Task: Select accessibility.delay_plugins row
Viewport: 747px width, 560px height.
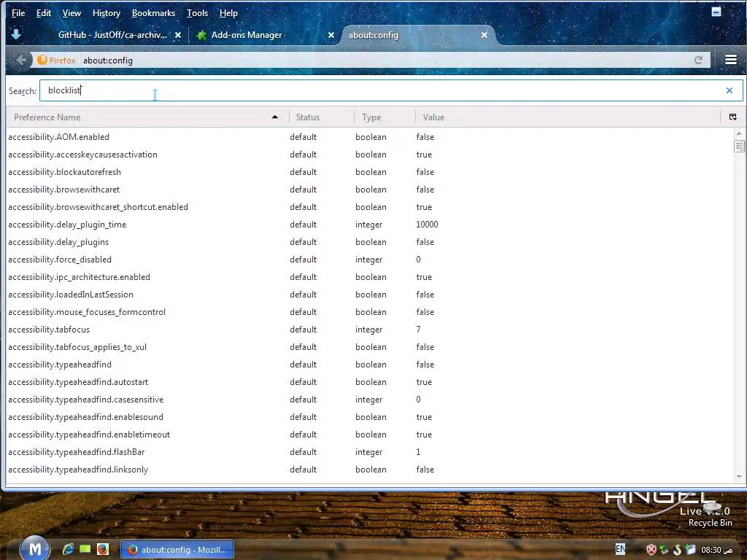Action: coord(370,242)
